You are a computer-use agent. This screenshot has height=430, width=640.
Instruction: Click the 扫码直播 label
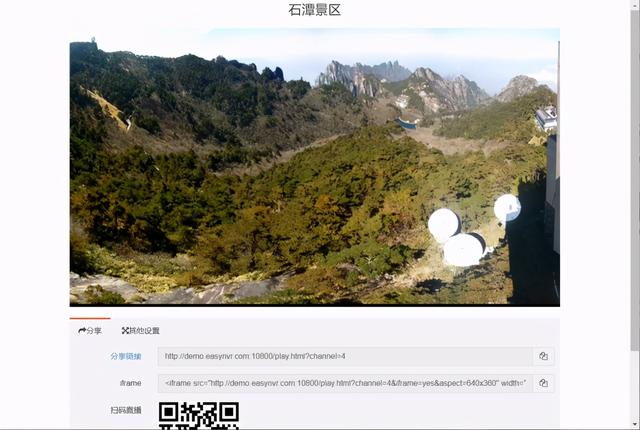(126, 410)
